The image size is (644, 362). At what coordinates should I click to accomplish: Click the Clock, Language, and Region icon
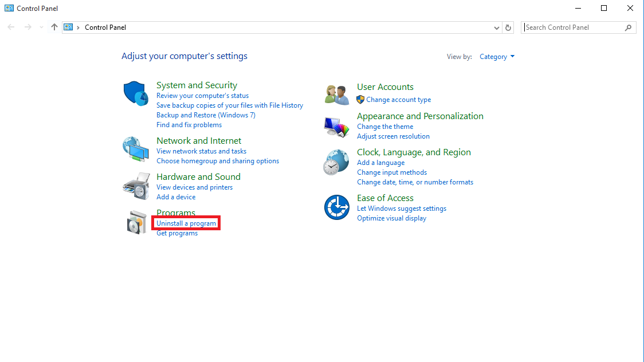point(336,163)
